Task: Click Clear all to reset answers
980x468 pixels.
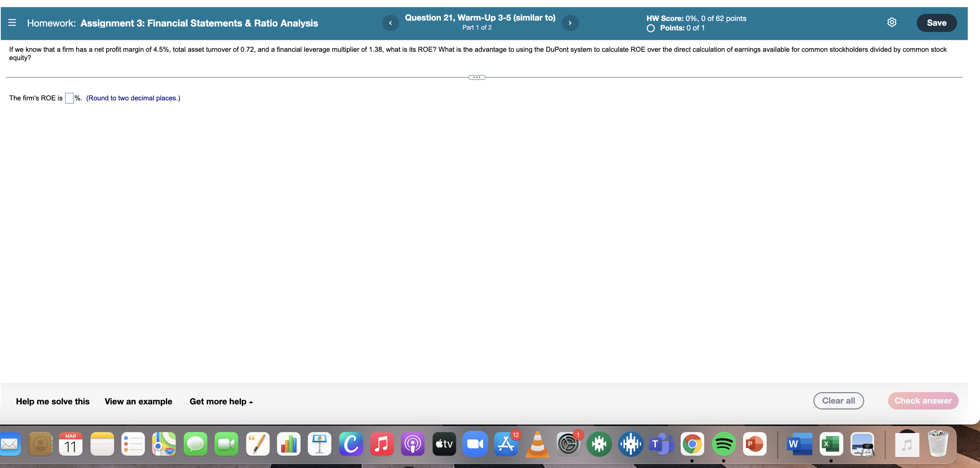Action: pyautogui.click(x=838, y=400)
